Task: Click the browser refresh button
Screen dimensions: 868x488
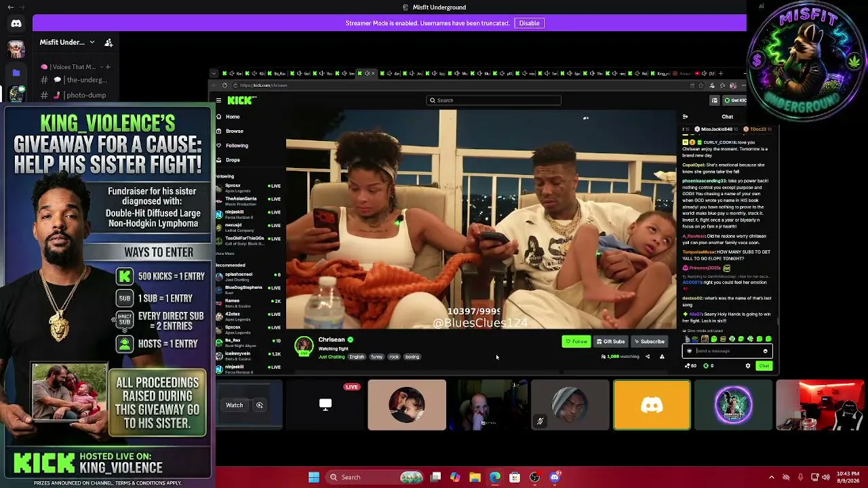Action: (224, 85)
